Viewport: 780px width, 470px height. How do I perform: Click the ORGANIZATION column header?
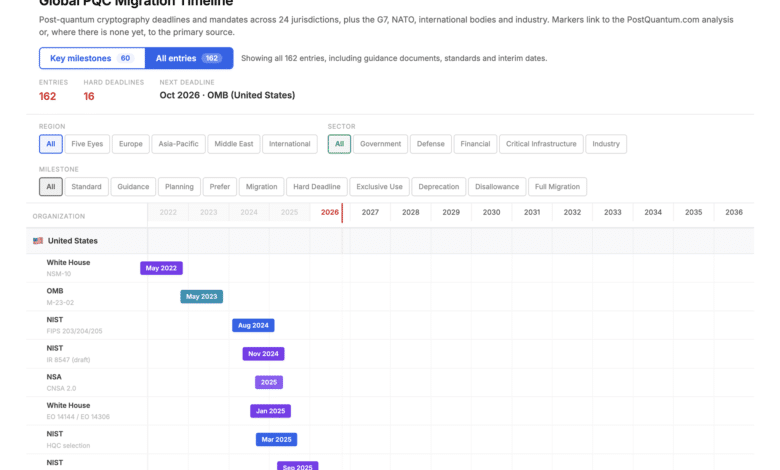tap(59, 216)
